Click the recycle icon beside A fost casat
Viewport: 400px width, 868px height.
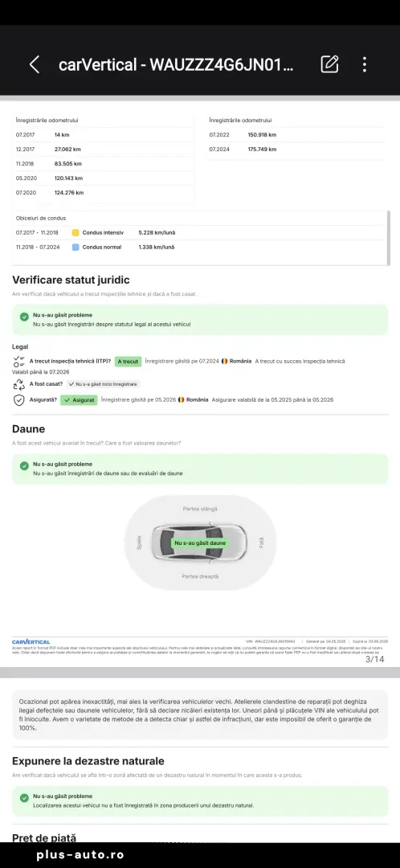tap(18, 384)
